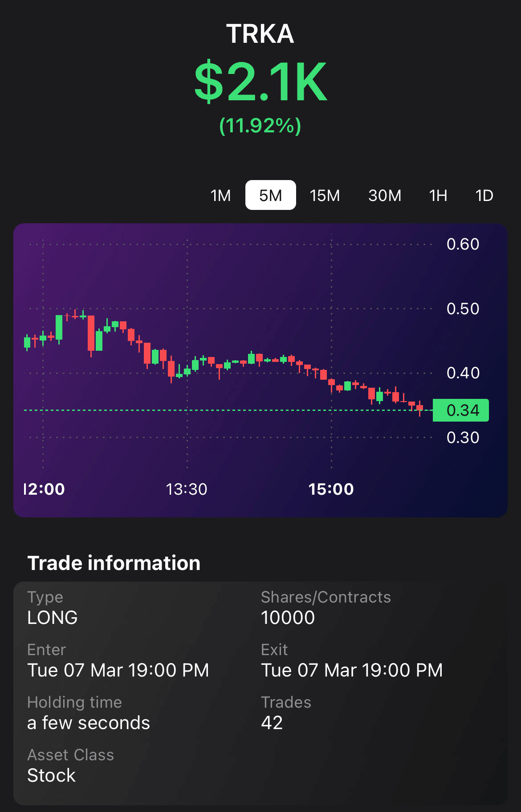The width and height of the screenshot is (521, 812).
Task: Tap the 0.50 price axis label
Action: (463, 309)
